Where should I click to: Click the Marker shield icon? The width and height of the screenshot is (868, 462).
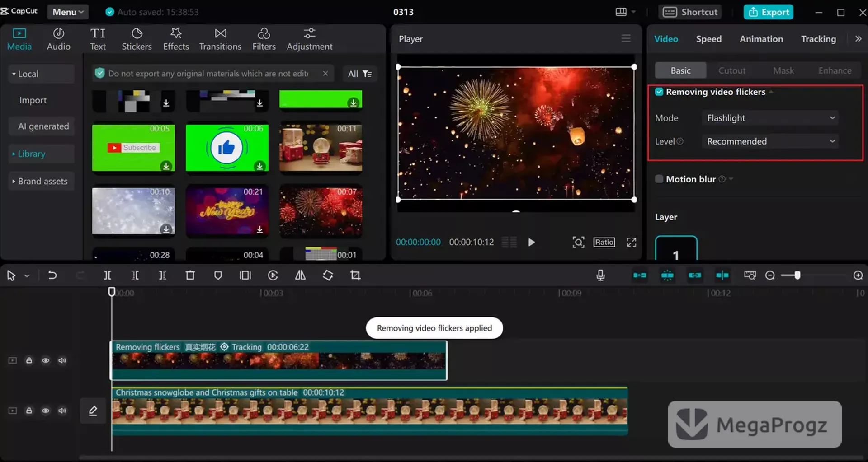[x=218, y=275]
